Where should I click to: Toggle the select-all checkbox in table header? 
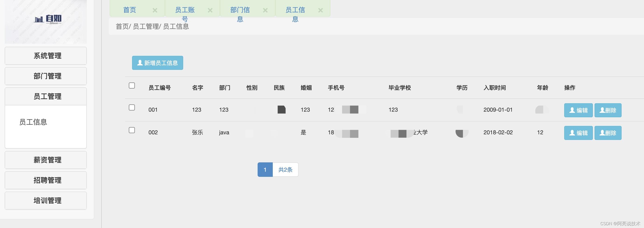[132, 85]
